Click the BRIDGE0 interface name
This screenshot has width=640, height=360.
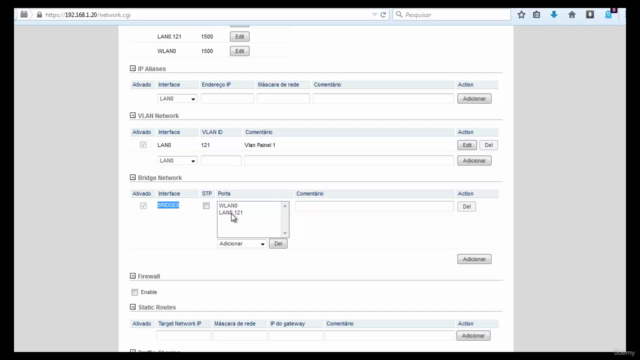point(168,205)
